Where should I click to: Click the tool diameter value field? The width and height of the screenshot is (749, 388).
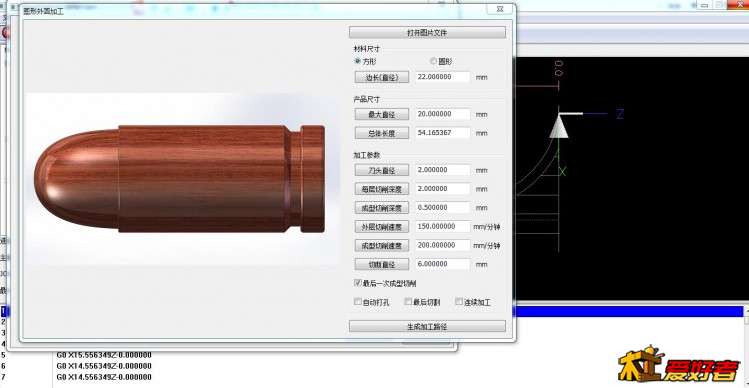click(x=442, y=170)
